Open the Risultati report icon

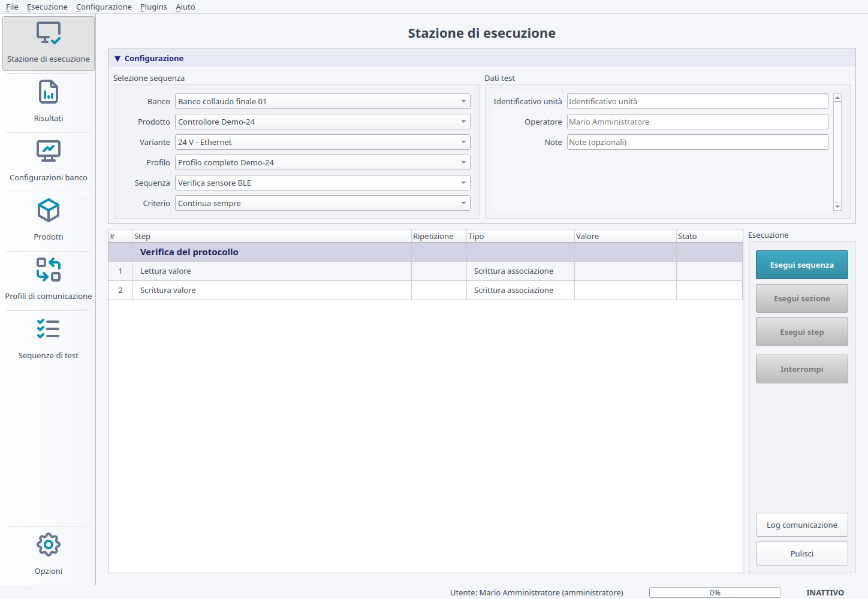click(49, 92)
